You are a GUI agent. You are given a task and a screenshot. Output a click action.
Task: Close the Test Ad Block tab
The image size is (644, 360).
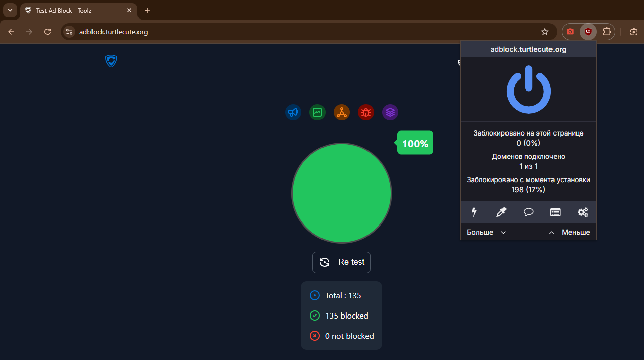tap(129, 10)
